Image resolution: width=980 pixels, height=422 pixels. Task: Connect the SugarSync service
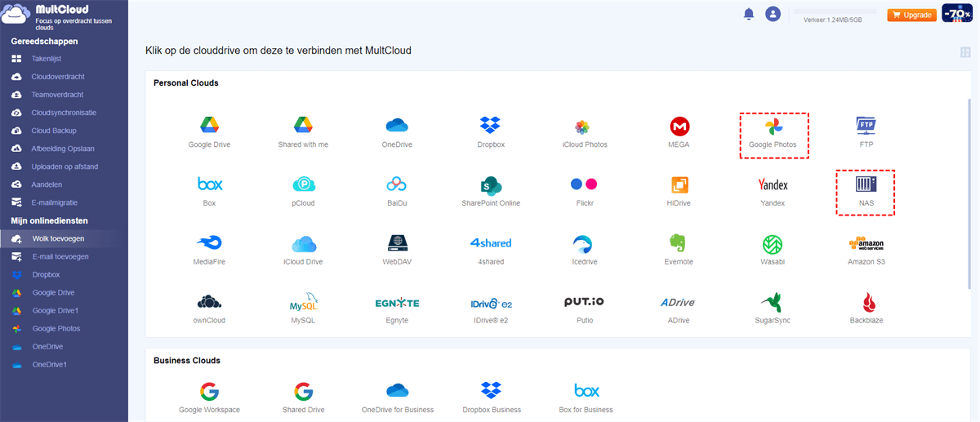773,302
